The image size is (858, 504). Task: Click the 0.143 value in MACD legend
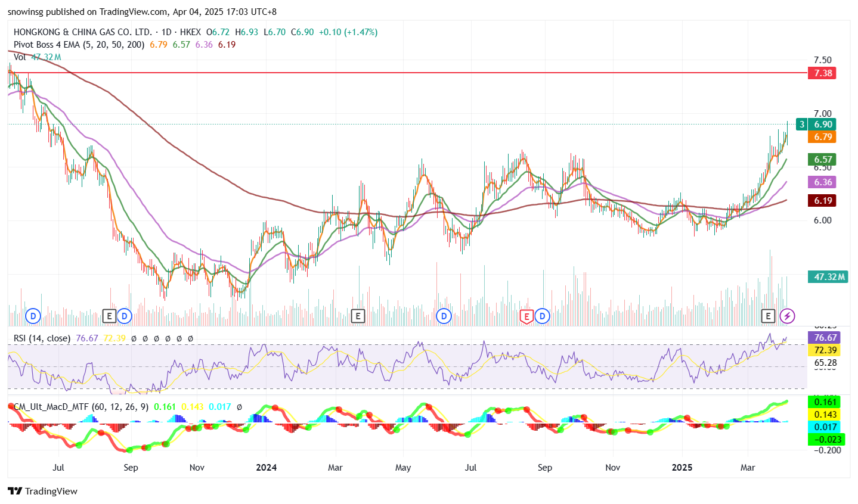(193, 407)
